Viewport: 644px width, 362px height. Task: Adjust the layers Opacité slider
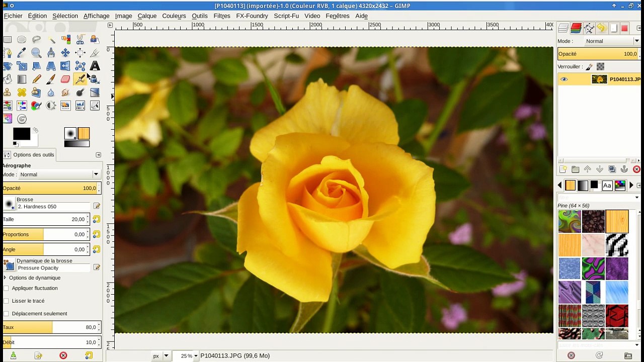pos(599,54)
